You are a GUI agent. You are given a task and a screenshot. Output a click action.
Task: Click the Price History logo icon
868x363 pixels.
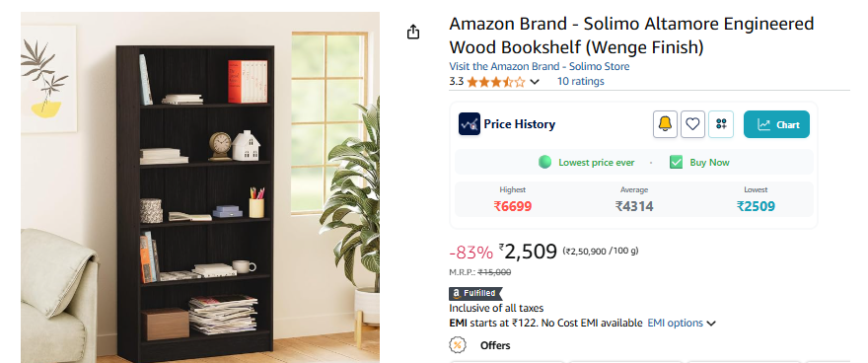[x=469, y=124]
